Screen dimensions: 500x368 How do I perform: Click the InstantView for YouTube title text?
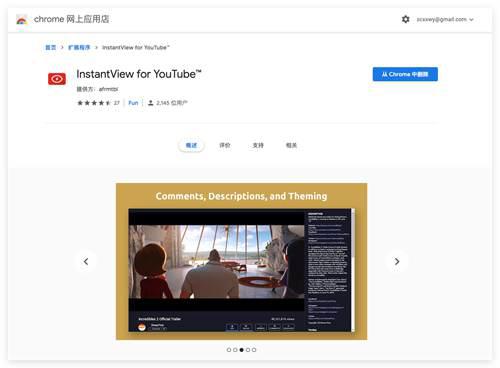click(139, 74)
